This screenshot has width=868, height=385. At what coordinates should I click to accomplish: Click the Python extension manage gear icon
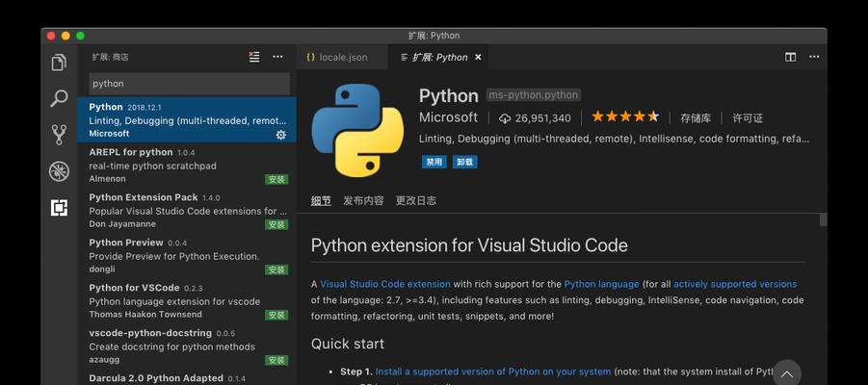pos(281,135)
